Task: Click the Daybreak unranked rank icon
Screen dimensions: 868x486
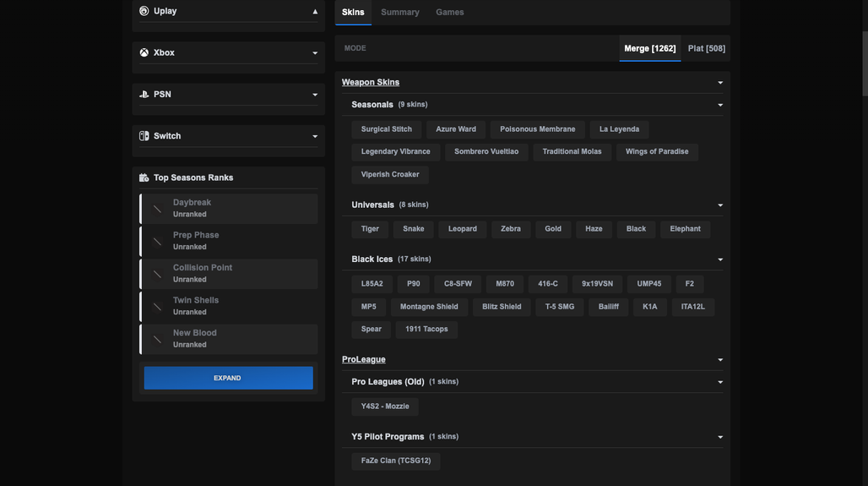Action: (157, 209)
